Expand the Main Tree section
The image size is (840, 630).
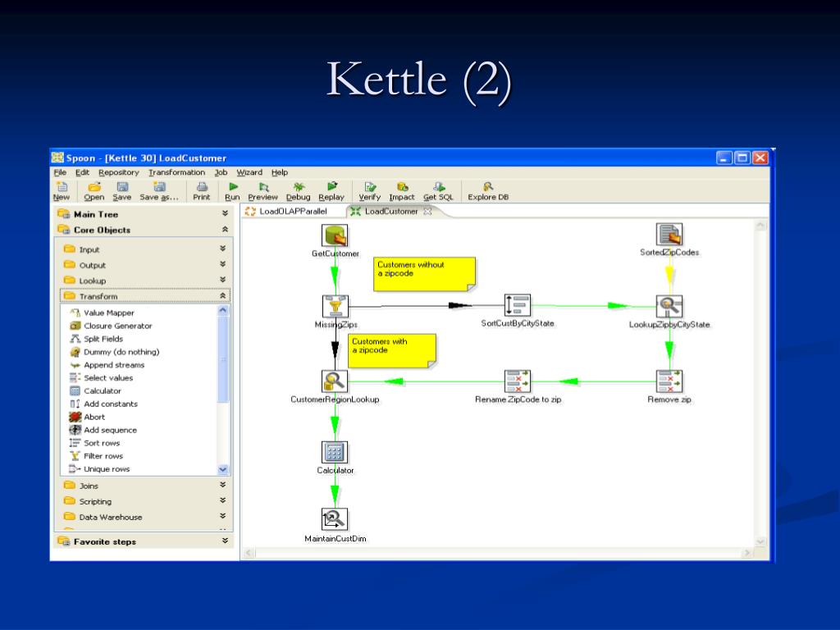[x=225, y=214]
